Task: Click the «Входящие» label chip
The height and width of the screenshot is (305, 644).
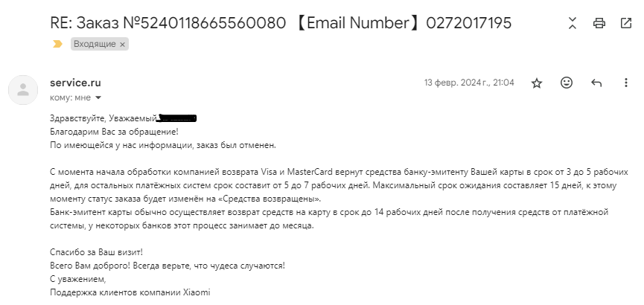Action: pyautogui.click(x=95, y=45)
